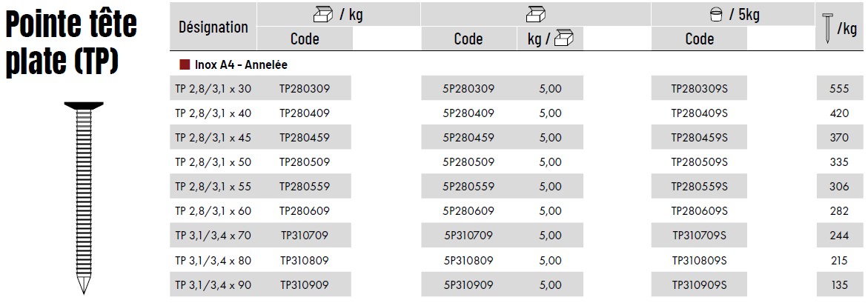Select the Désignation column header
The width and height of the screenshot is (868, 303).
213,27
